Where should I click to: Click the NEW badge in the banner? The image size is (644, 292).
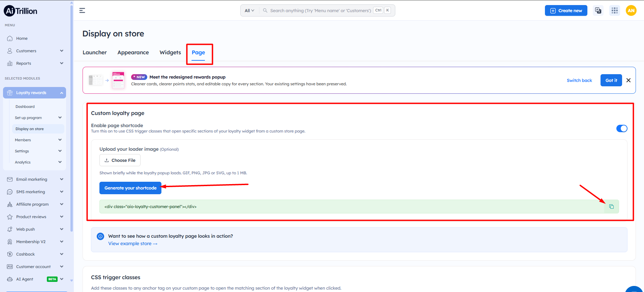click(139, 77)
